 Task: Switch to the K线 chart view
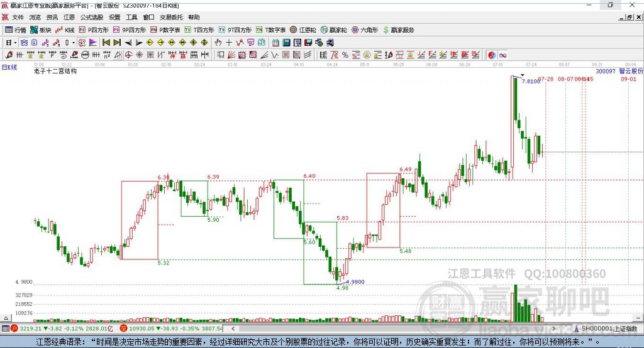65,30
